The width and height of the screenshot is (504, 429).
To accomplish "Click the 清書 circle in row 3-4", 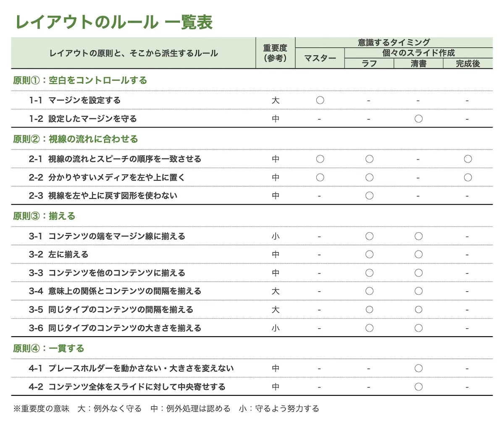I will pos(418,291).
